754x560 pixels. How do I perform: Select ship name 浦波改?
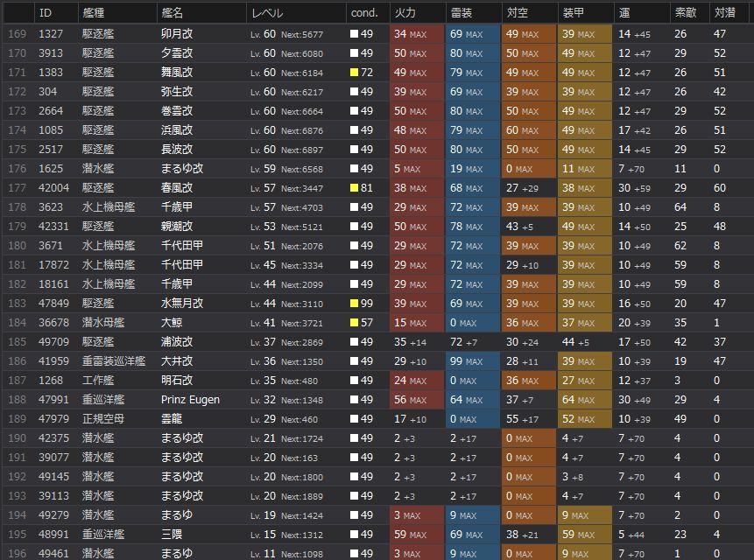(x=177, y=342)
